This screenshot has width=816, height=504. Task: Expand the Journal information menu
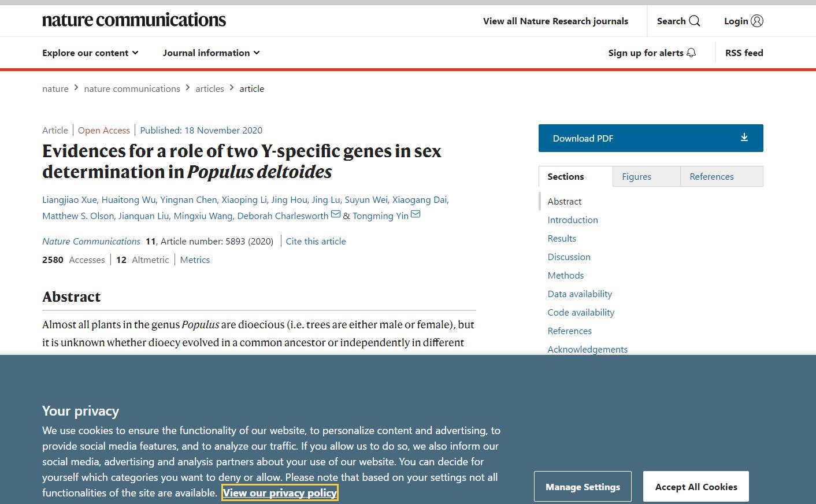(212, 53)
